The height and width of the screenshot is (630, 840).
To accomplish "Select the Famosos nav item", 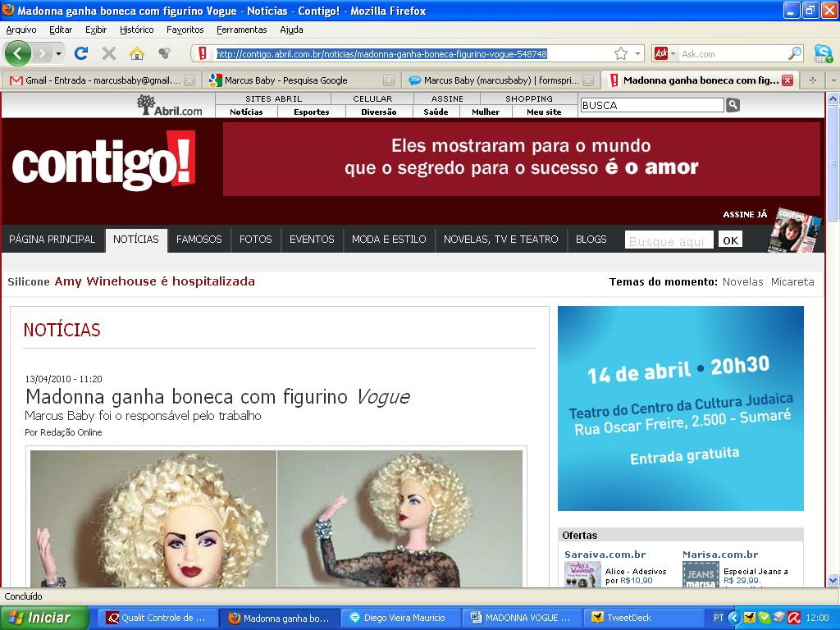I will pyautogui.click(x=199, y=239).
